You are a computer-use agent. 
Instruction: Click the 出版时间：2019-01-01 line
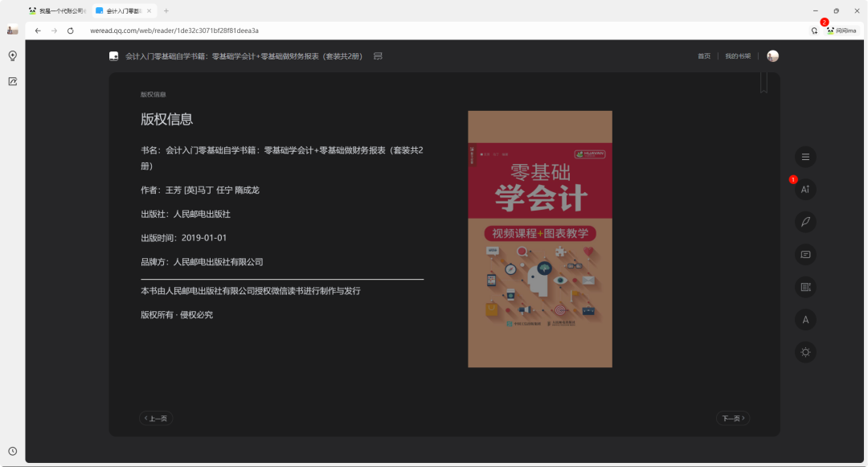(x=184, y=238)
